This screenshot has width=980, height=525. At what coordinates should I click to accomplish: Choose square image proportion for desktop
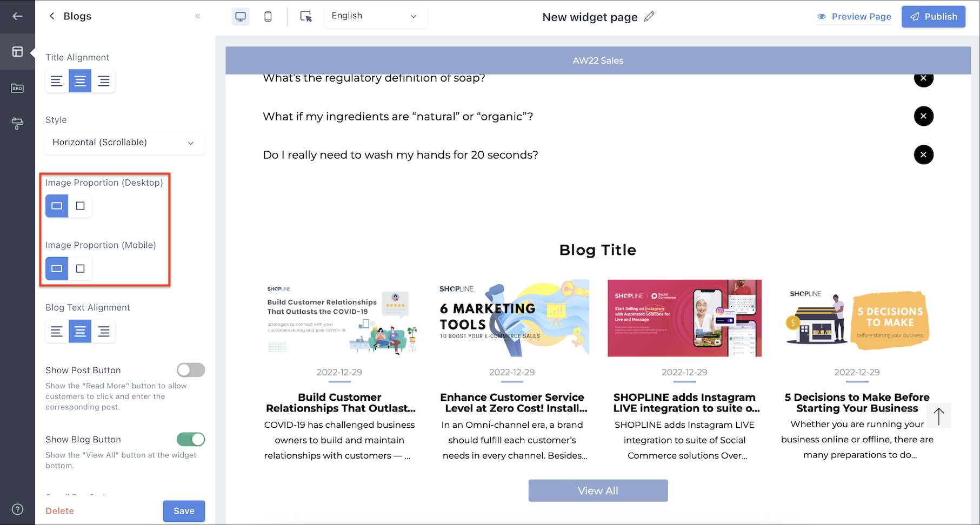pyautogui.click(x=81, y=206)
